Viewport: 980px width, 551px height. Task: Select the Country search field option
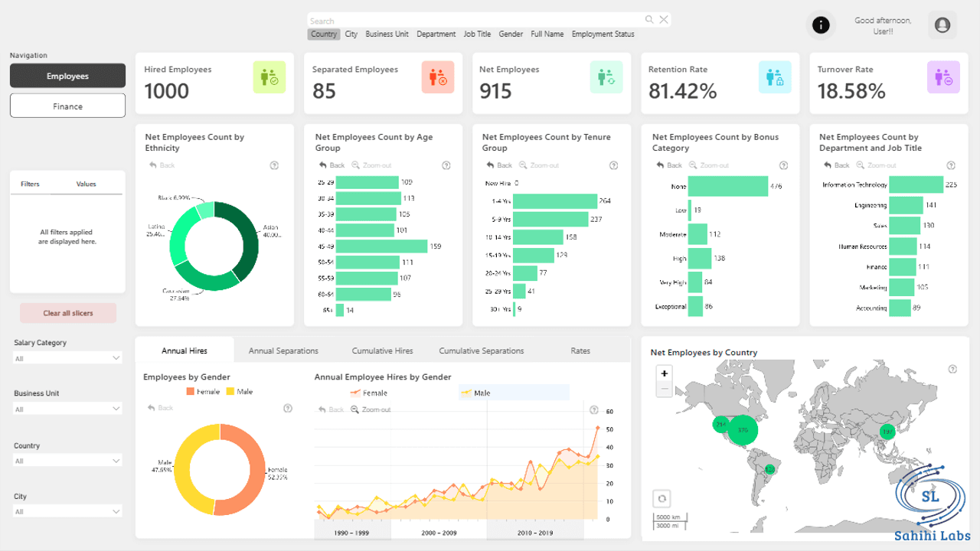(324, 34)
